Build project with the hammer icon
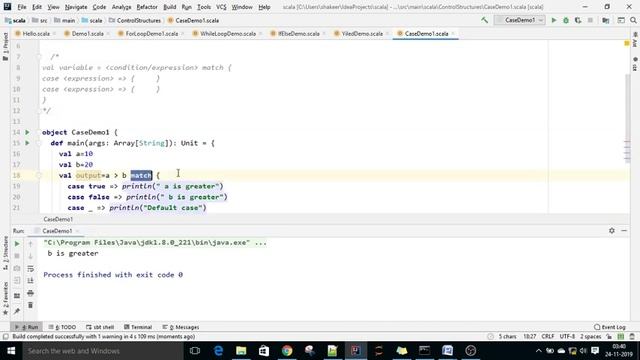This screenshot has height=360, width=640. pos(484,20)
